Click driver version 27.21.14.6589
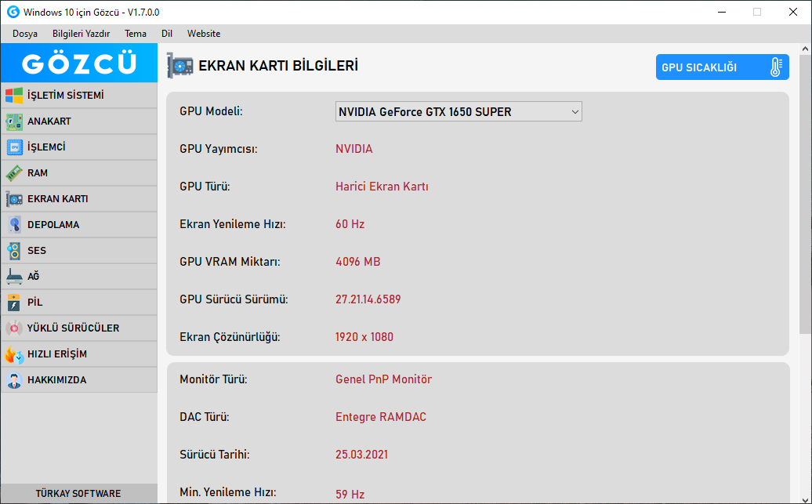This screenshot has width=812, height=504. (x=368, y=299)
